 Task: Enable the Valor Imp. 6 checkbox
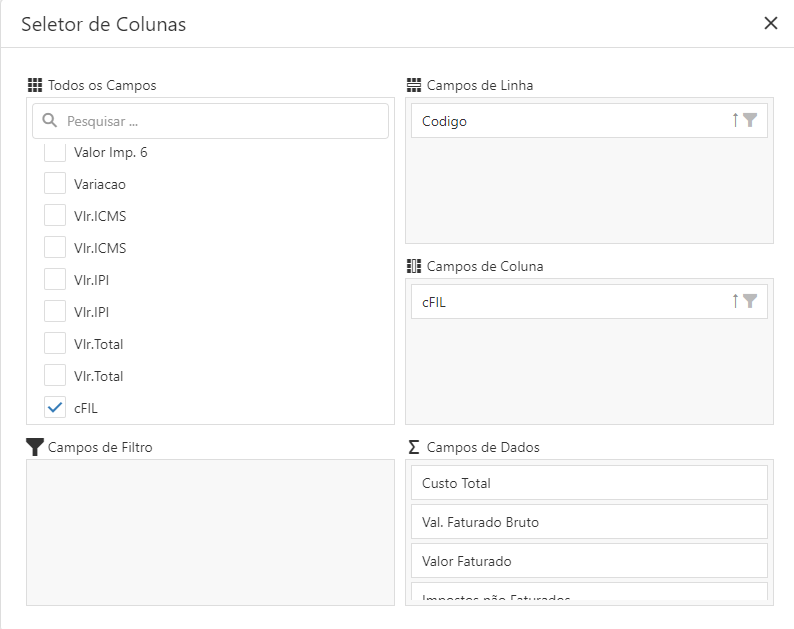(55, 153)
